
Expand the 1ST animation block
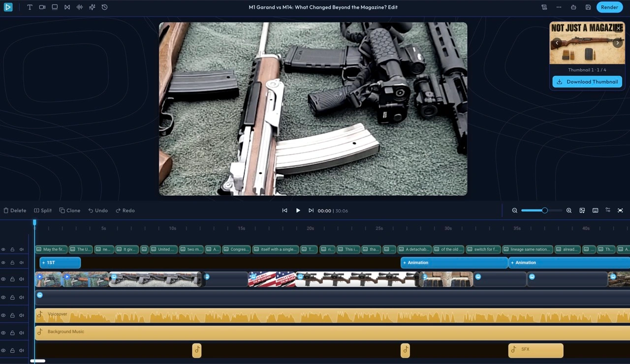point(60,263)
